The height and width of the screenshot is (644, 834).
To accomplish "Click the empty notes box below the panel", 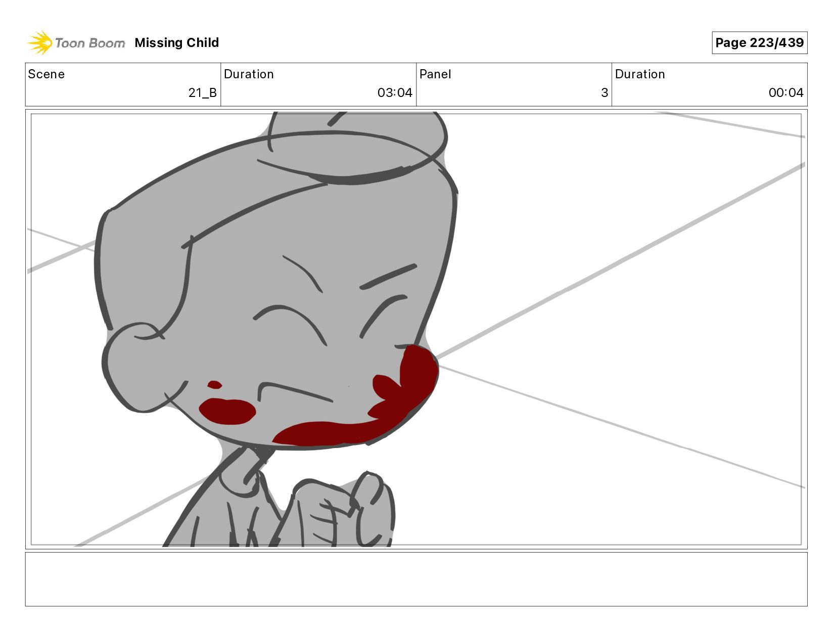I will click(x=416, y=579).
